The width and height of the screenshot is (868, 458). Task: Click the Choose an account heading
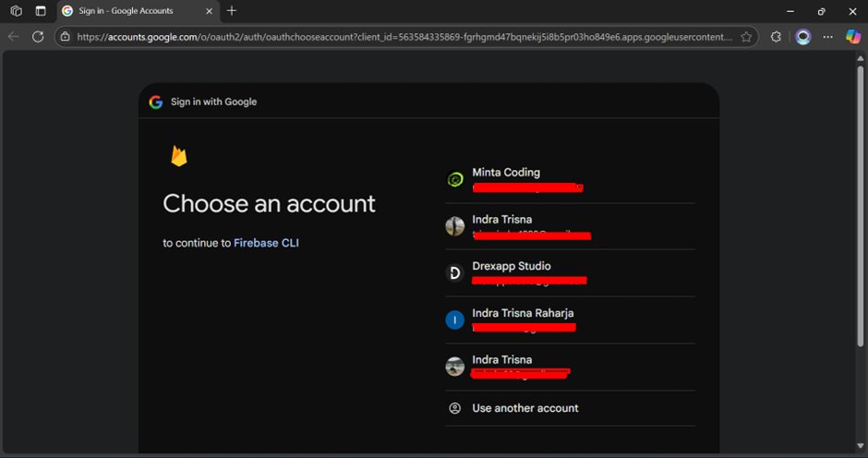point(269,203)
